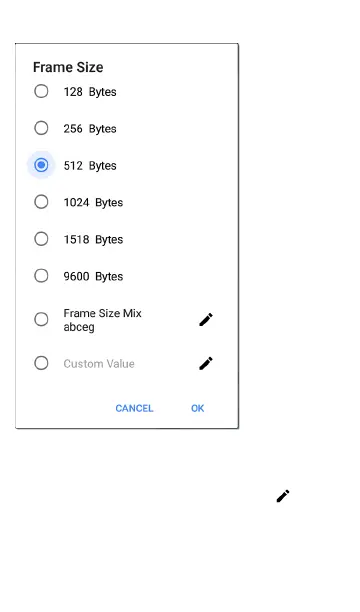Select the 256 Bytes radio button
Screen dimensions: 360x612
tap(41, 128)
